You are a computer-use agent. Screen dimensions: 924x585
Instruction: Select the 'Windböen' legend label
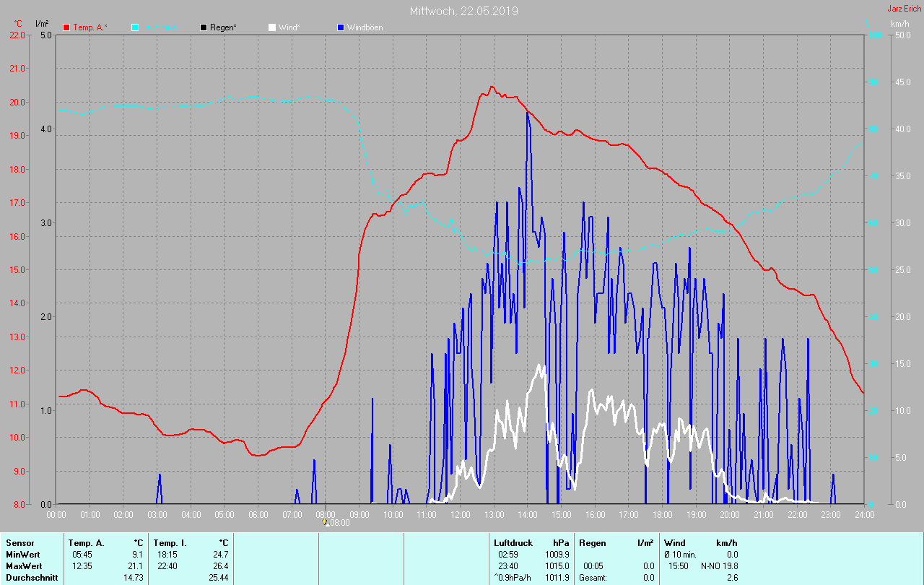click(365, 27)
